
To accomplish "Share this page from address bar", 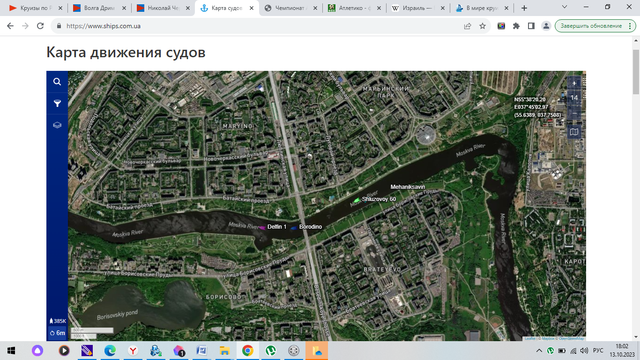I will pos(467,26).
